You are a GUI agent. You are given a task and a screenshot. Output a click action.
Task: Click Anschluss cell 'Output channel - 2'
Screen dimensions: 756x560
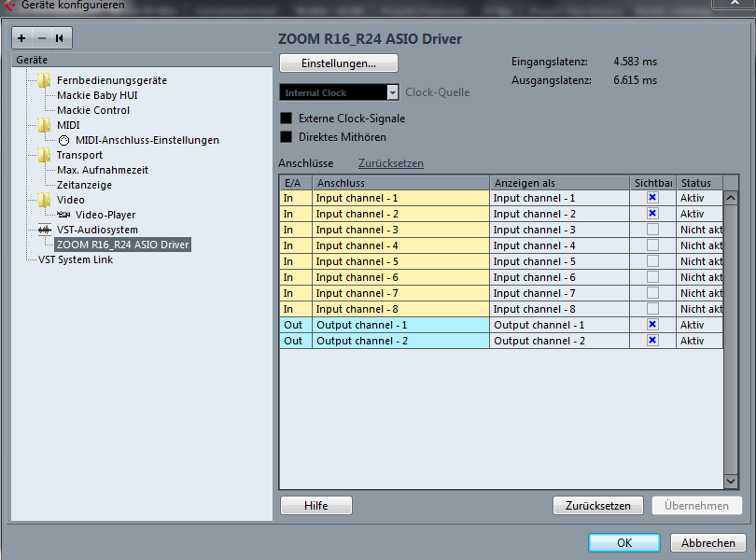point(401,341)
